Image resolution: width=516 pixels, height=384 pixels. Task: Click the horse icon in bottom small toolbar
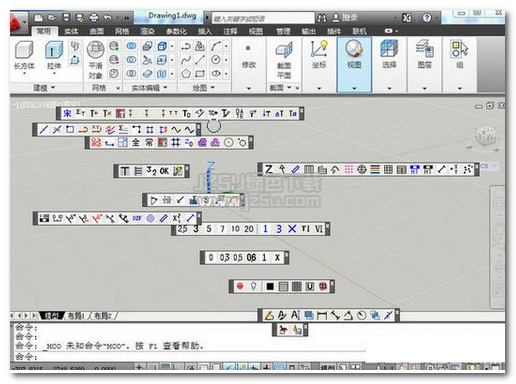coord(283,330)
